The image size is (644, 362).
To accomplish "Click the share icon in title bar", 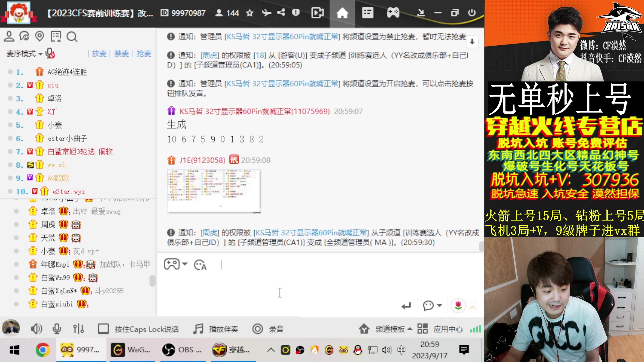I will 281,13.
